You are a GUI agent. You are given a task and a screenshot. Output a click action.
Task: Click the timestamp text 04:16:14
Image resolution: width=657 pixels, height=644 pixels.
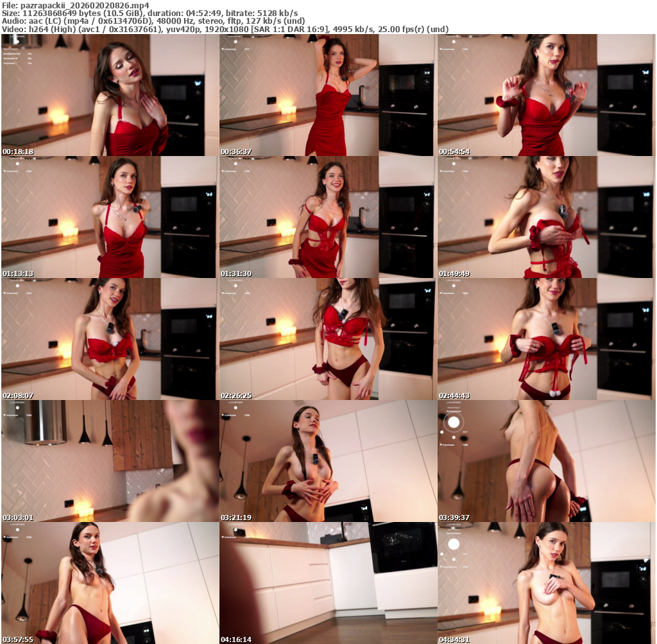pyautogui.click(x=236, y=640)
